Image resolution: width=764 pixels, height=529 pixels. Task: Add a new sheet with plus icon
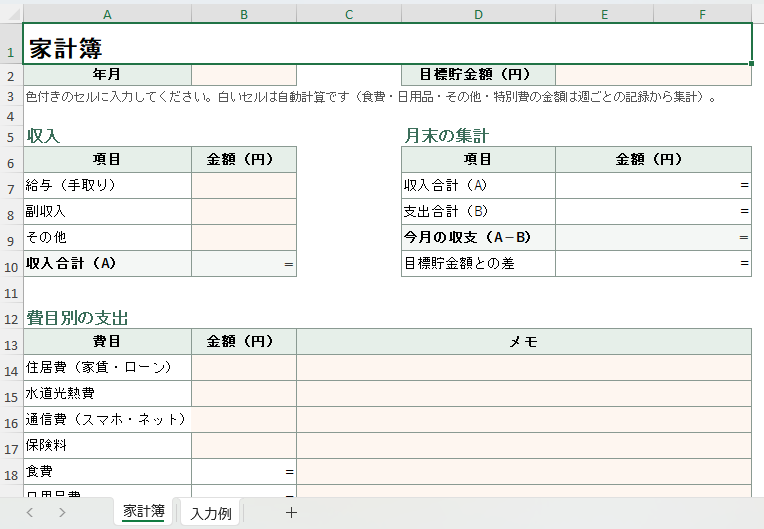[291, 512]
